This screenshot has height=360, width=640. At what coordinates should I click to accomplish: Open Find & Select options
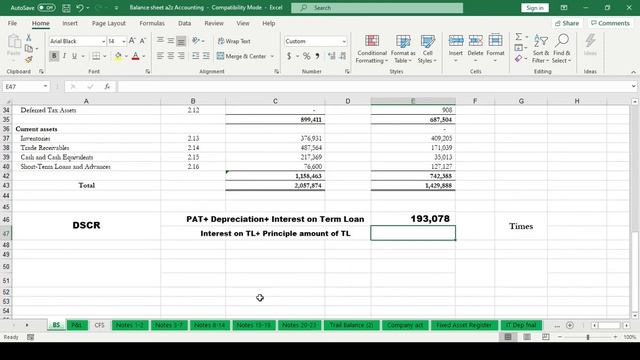(x=562, y=49)
